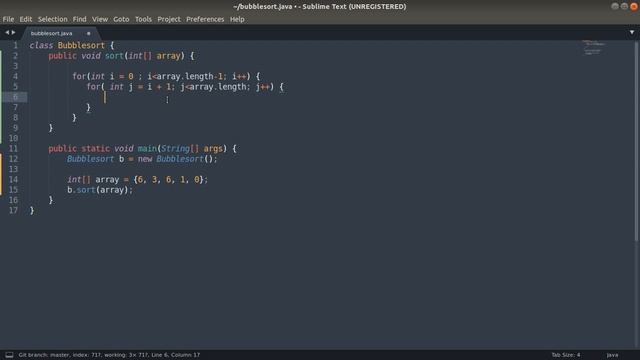Open the Help menu
640x360 pixels.
coord(237,19)
